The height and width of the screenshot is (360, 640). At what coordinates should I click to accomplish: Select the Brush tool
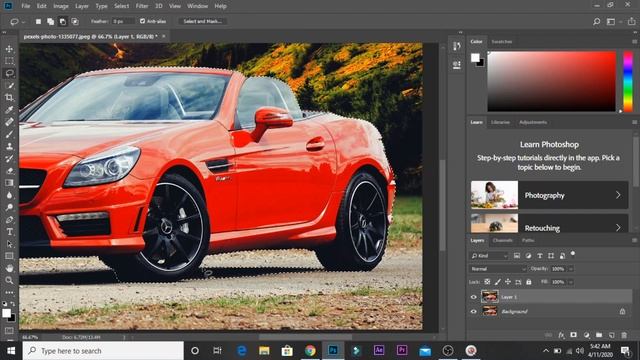[x=9, y=134]
